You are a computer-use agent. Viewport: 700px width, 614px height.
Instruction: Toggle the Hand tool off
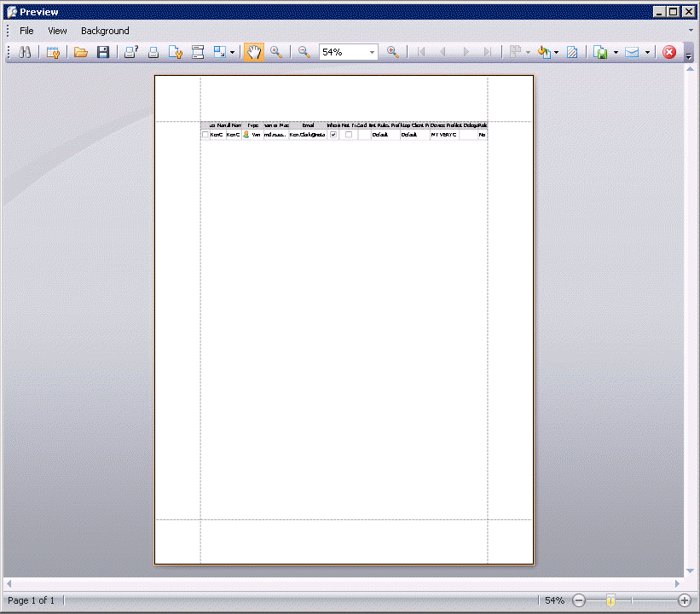click(x=253, y=52)
